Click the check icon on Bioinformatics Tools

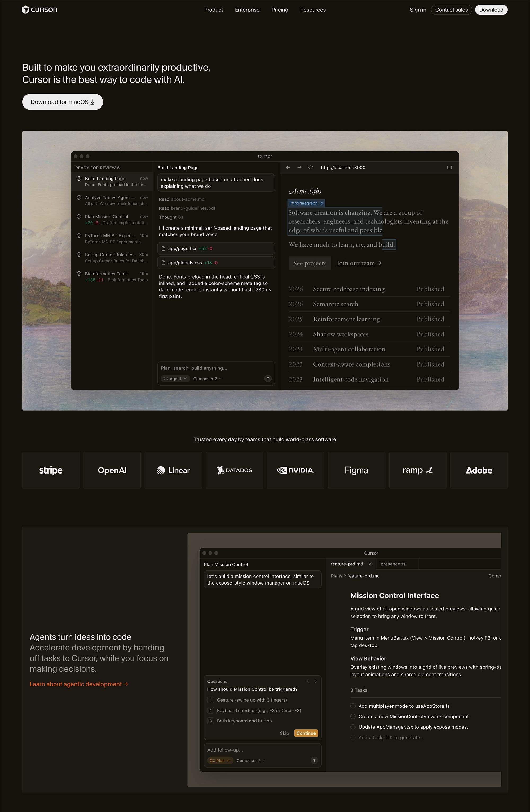point(79,274)
